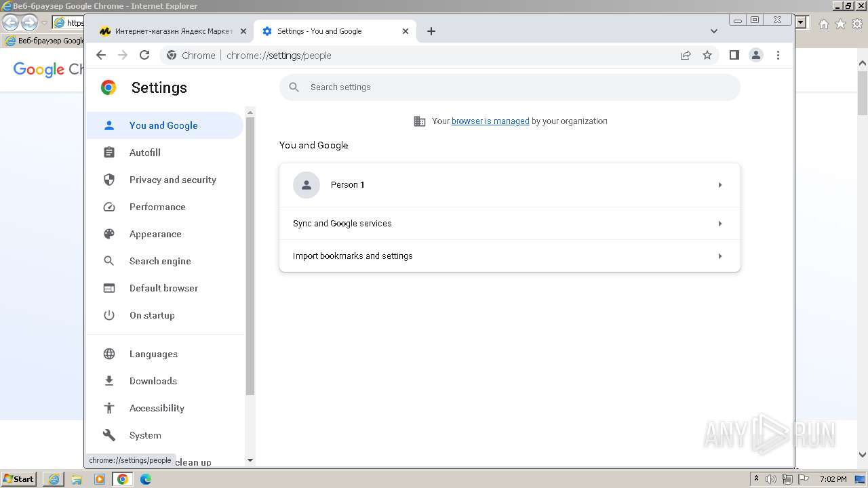This screenshot has height=488, width=868.
Task: Click the taskbar volume speaker icon
Action: click(770, 479)
